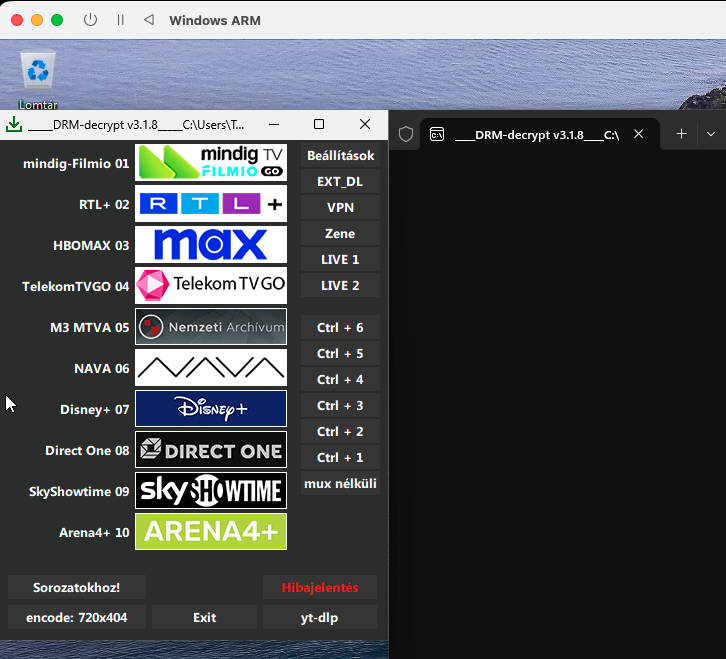
Task: Start LIVE 1
Action: pyautogui.click(x=340, y=259)
